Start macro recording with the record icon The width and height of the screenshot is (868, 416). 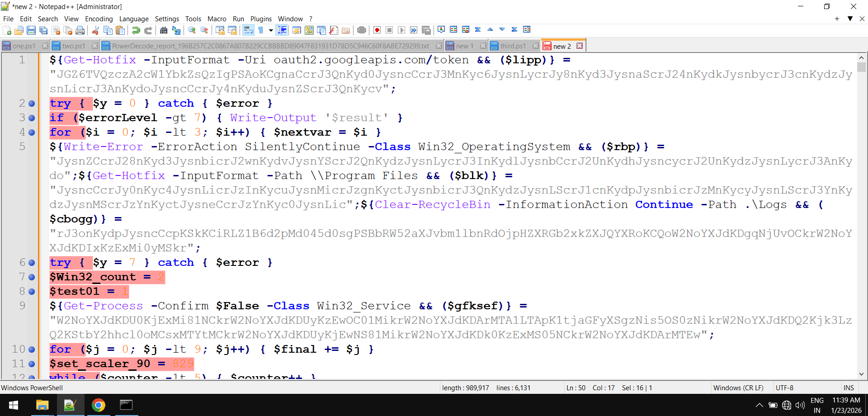(x=377, y=30)
